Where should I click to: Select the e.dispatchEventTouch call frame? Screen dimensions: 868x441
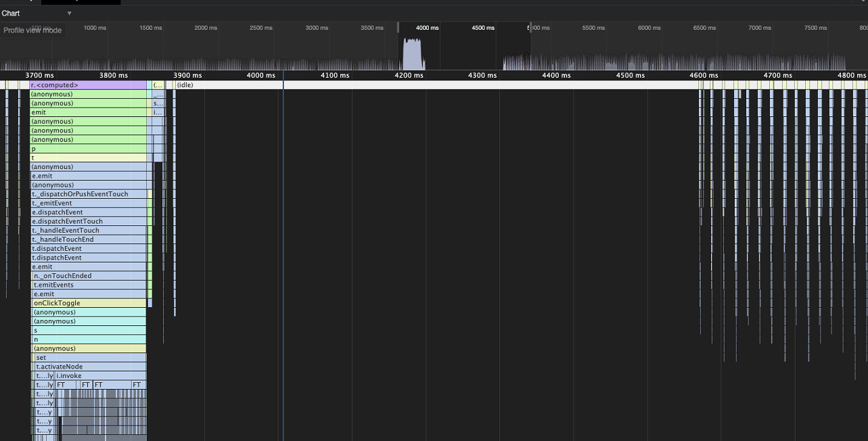[x=89, y=221]
